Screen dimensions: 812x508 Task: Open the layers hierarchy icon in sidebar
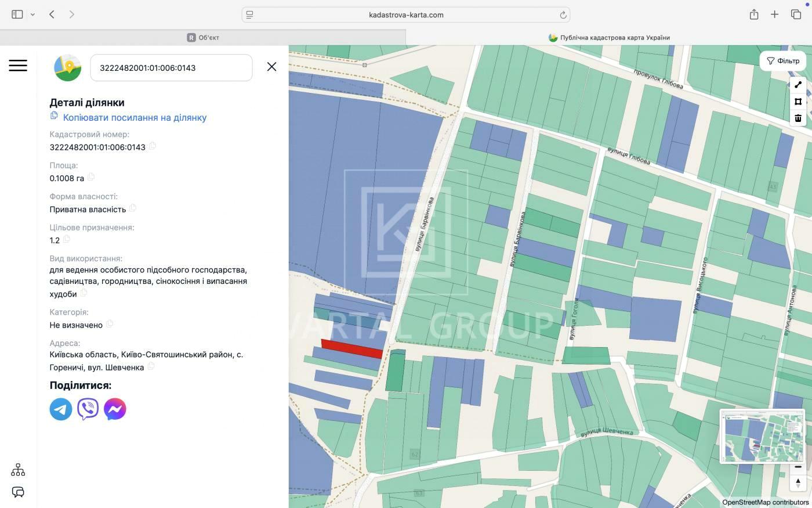18,470
